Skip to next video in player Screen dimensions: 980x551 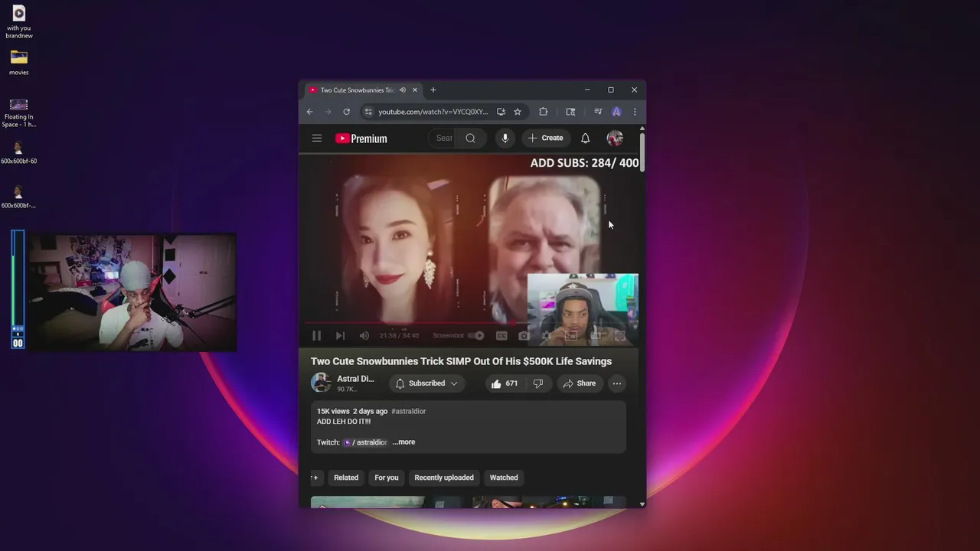(340, 336)
